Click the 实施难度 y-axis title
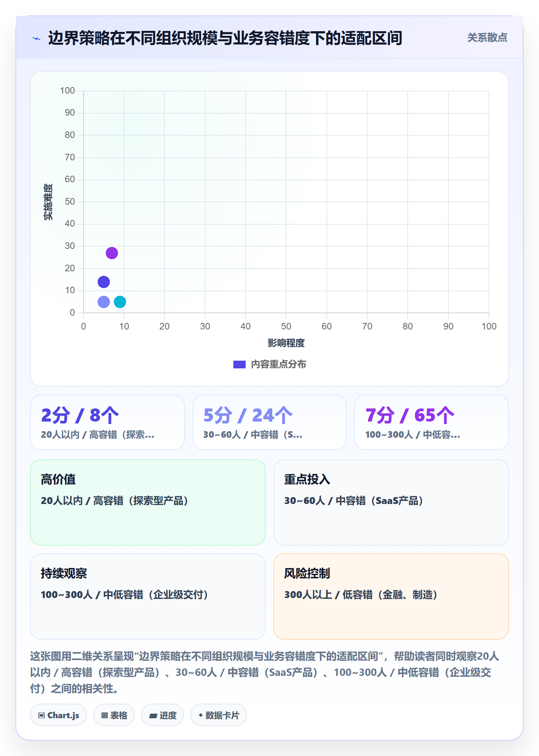Image resolution: width=539 pixels, height=756 pixels. click(x=48, y=202)
